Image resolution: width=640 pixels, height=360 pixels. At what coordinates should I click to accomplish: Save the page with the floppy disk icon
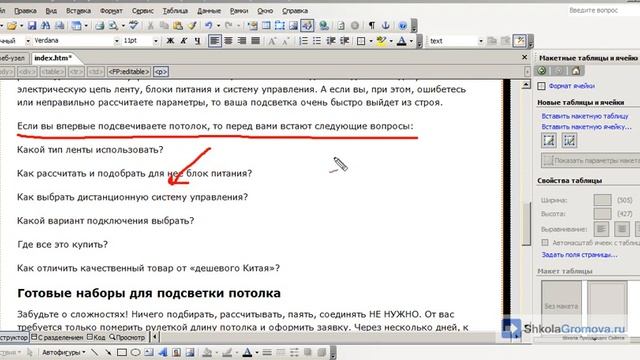pos(32,26)
